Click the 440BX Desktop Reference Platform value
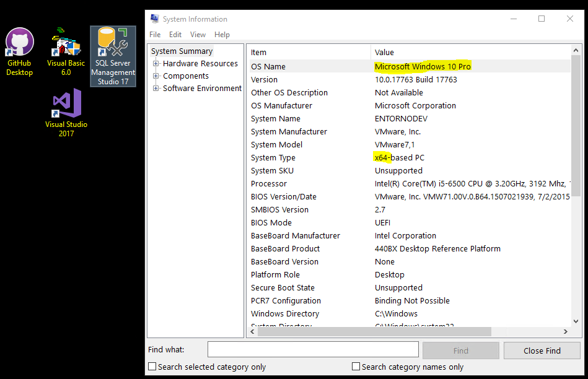The width and height of the screenshot is (588, 379). point(437,248)
